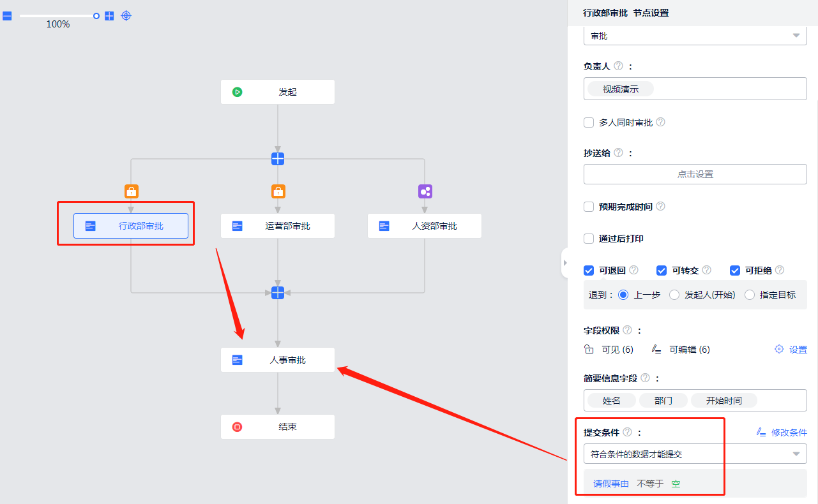The height and width of the screenshot is (504, 818).
Task: Click the upper blue plus gateway node
Action: [x=278, y=159]
